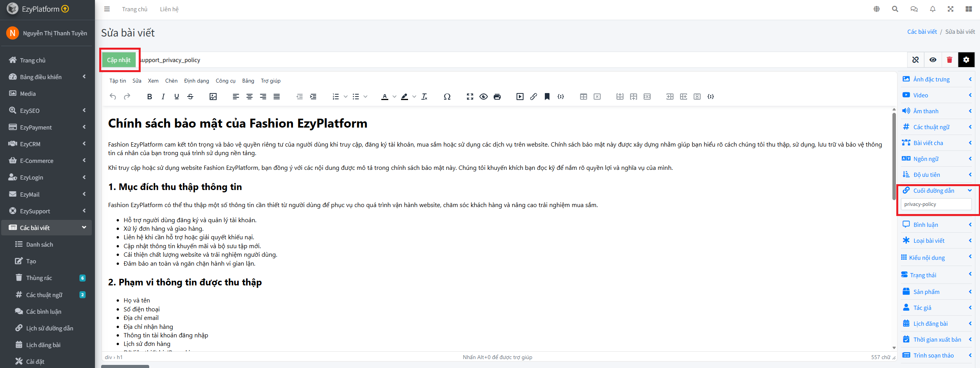Insert an image using the toolbar icon

pos(213,97)
